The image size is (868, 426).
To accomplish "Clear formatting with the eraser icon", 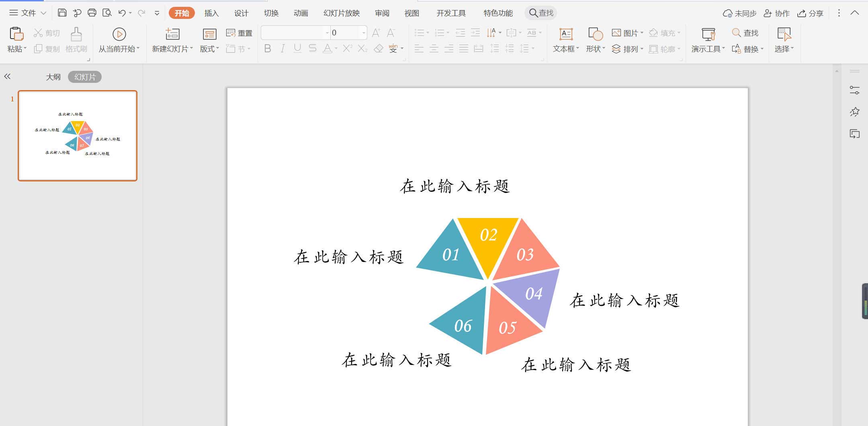I will 379,49.
